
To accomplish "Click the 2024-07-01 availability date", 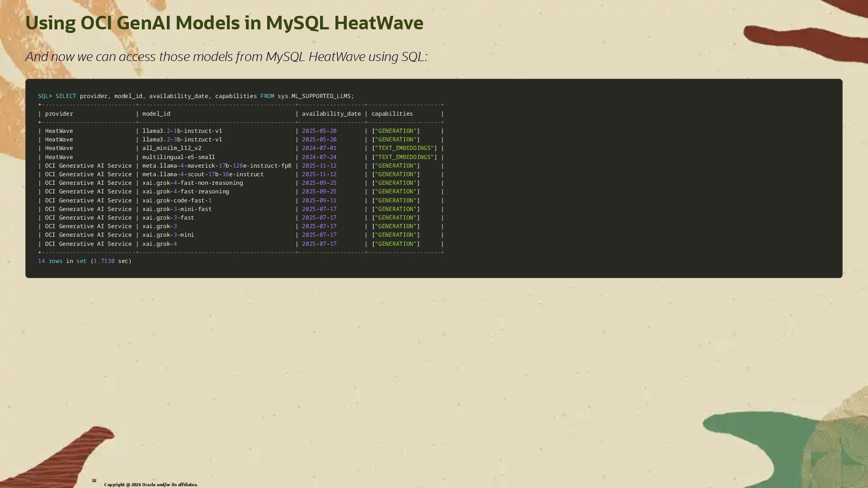I will point(319,148).
